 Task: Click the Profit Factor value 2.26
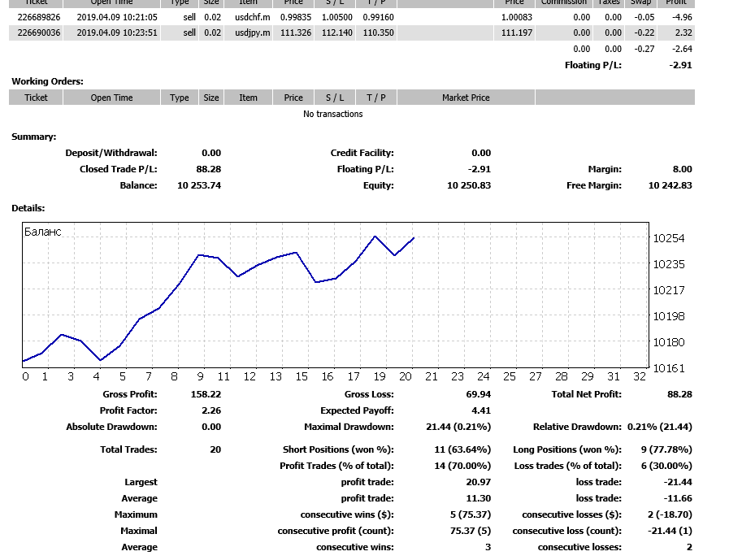click(x=210, y=410)
